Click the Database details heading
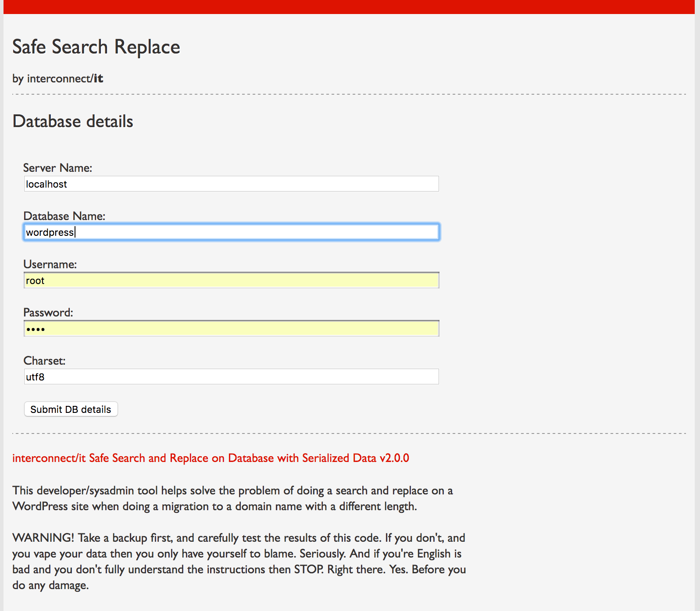 (73, 121)
